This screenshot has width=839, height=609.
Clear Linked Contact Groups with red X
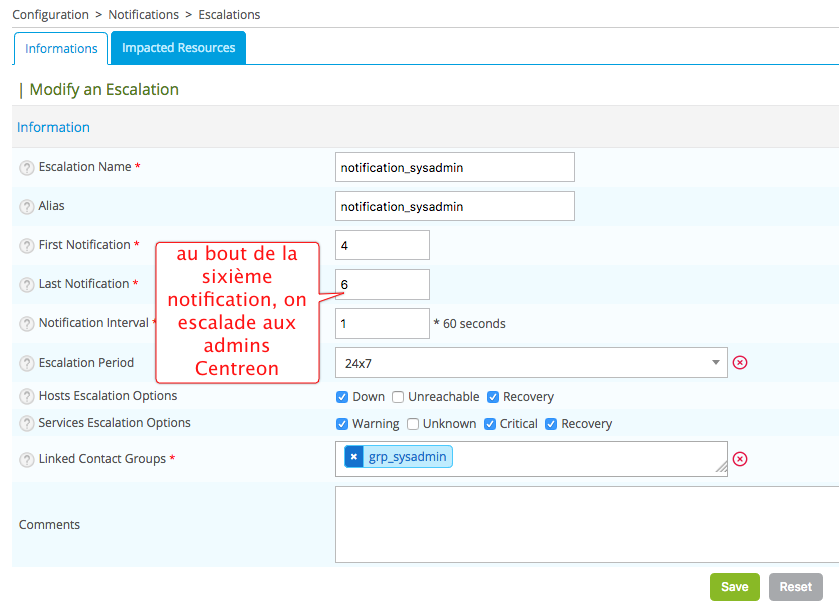pyautogui.click(x=740, y=459)
